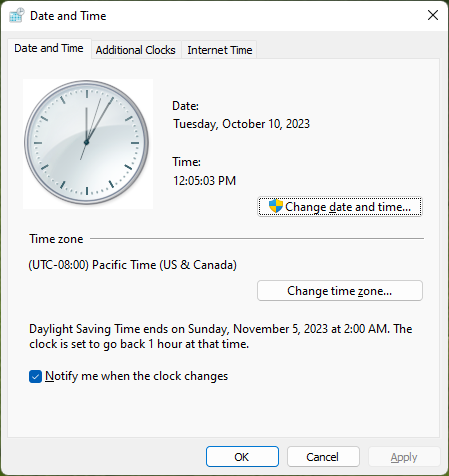Uncheck 'Notify me when the clock changes'
Viewport: 449px width, 476px height.
[35, 377]
